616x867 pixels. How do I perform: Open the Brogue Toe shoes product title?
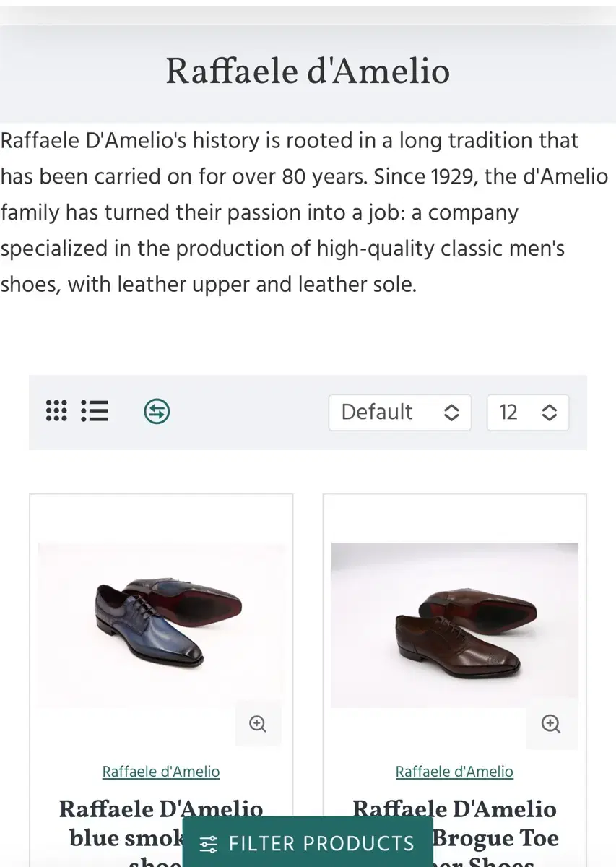tap(454, 831)
